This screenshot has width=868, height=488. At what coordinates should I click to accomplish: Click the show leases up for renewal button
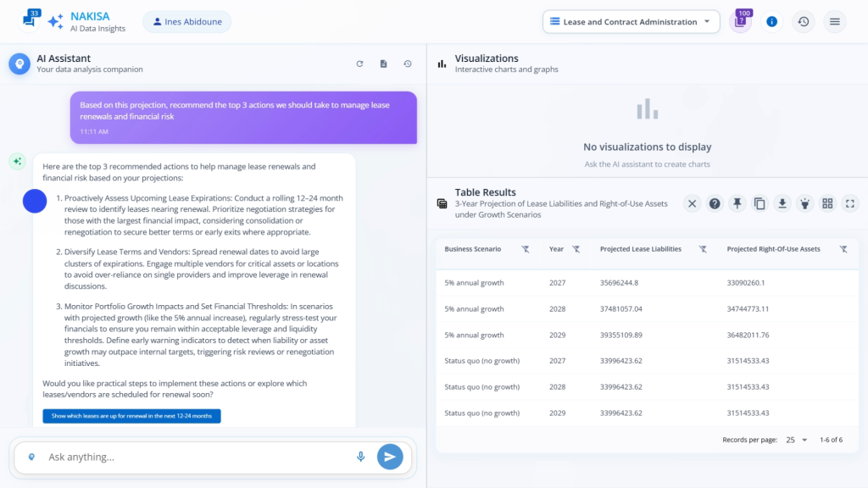coord(131,416)
